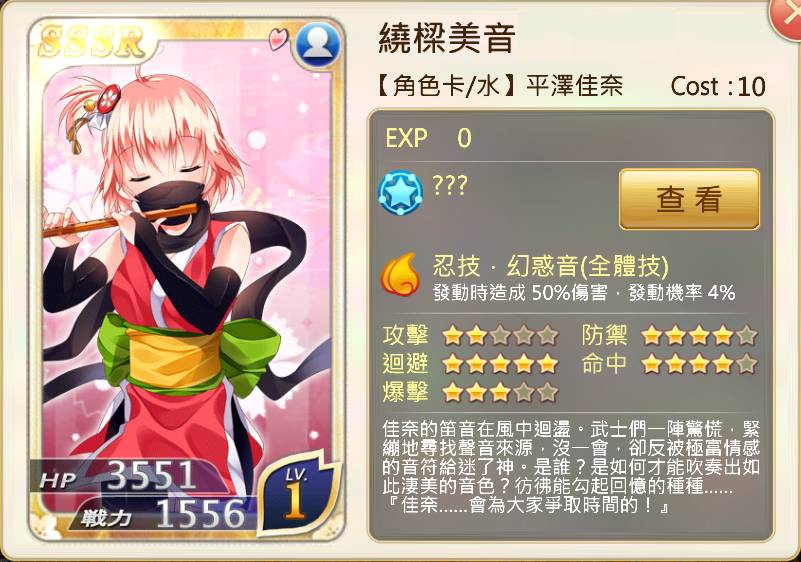Click the Cost : 10 label

[x=718, y=86]
